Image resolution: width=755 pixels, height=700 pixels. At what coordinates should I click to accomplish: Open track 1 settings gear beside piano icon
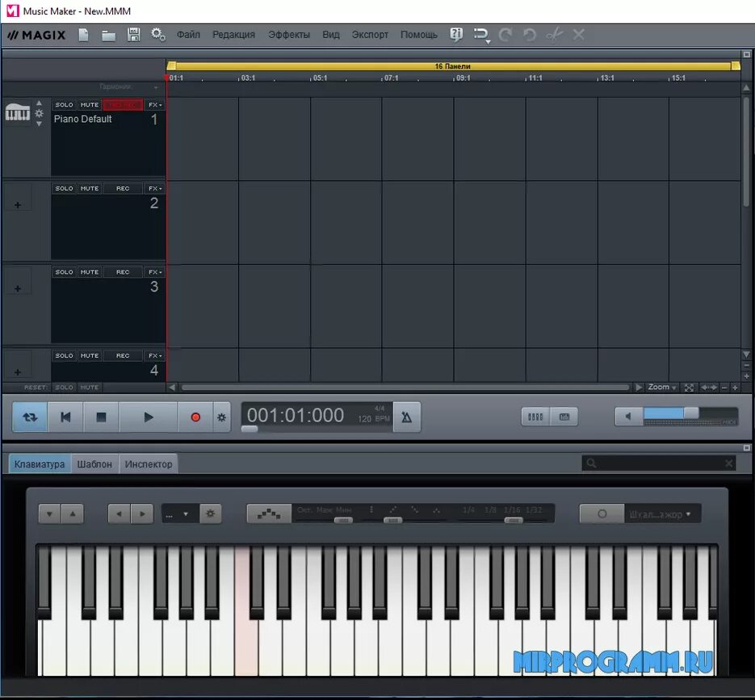pyautogui.click(x=39, y=113)
